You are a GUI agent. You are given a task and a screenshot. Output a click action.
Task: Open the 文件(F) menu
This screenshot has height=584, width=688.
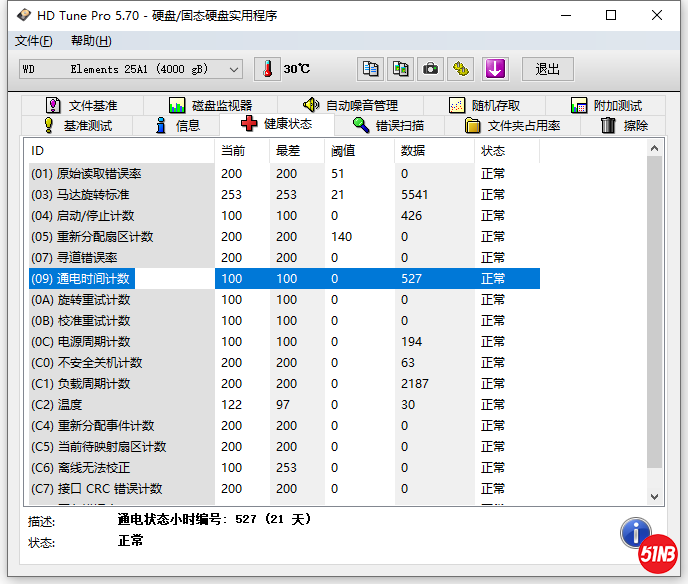[33, 41]
